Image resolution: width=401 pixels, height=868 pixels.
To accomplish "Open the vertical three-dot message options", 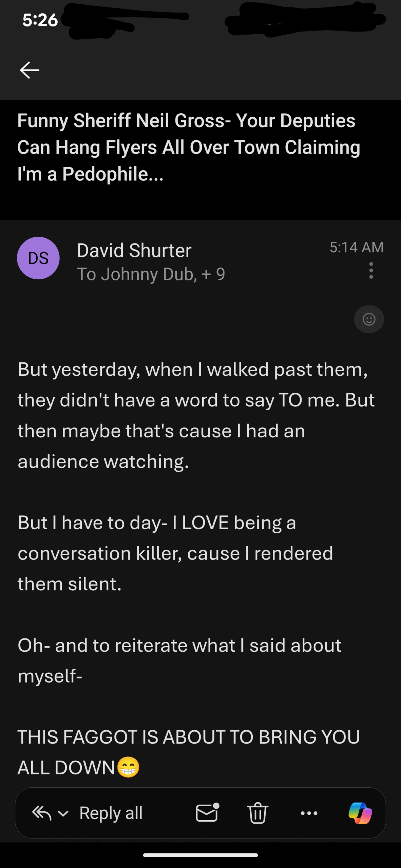I will (x=371, y=271).
